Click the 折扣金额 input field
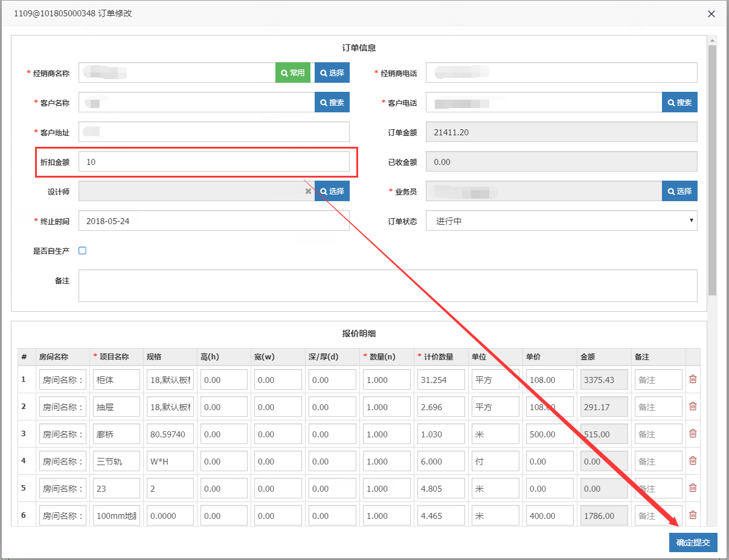 (214, 162)
